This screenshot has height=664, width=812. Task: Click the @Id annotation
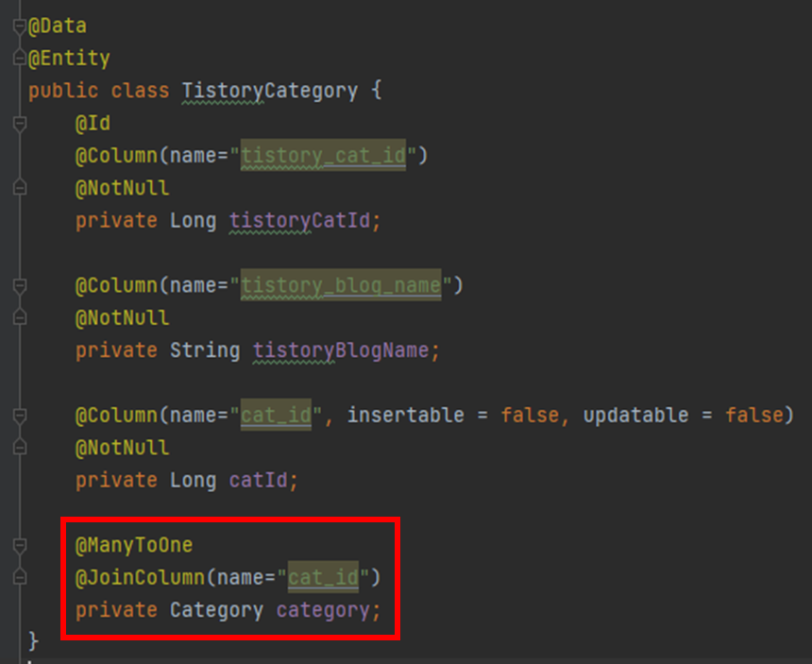pyautogui.click(x=93, y=124)
